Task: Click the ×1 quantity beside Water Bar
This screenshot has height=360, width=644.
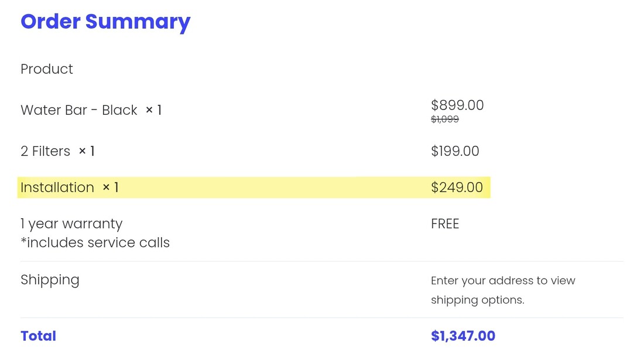Action: (153, 110)
